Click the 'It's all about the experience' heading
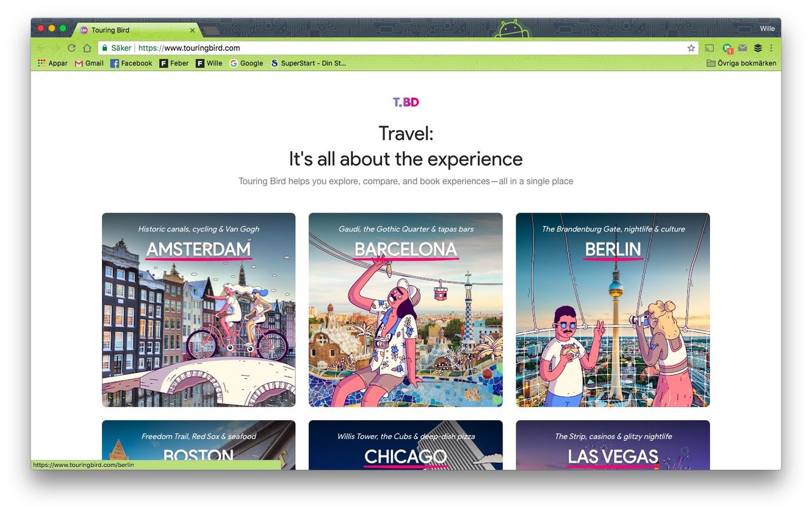 click(x=406, y=159)
